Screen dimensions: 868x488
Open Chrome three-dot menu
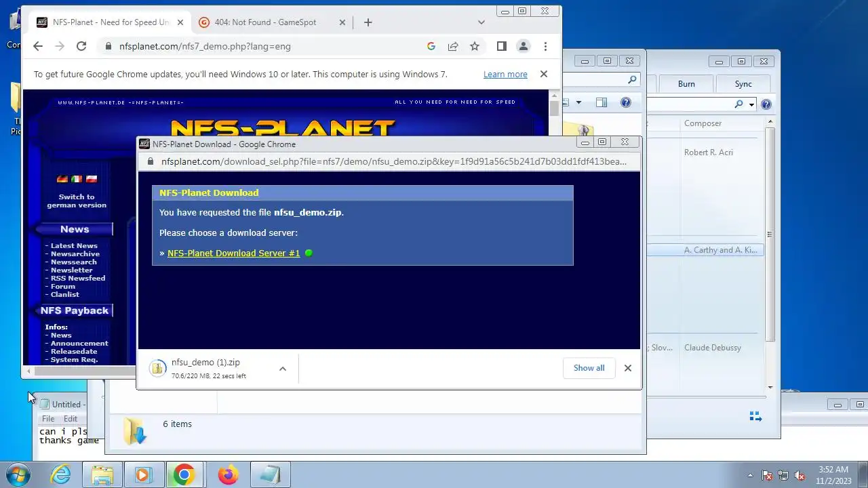(x=545, y=46)
